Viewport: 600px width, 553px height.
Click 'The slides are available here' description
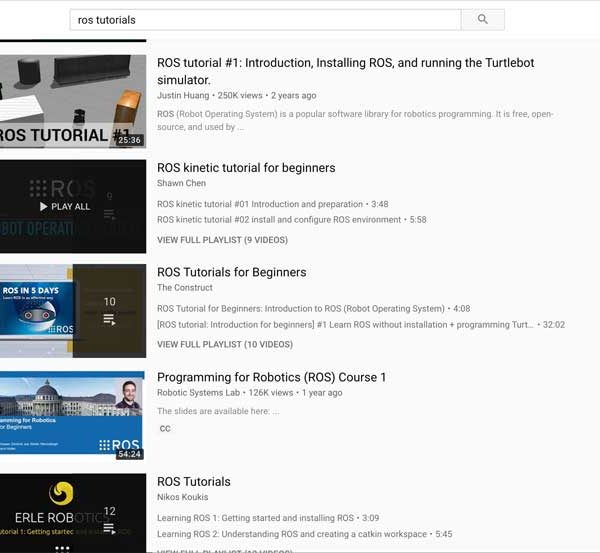click(218, 411)
